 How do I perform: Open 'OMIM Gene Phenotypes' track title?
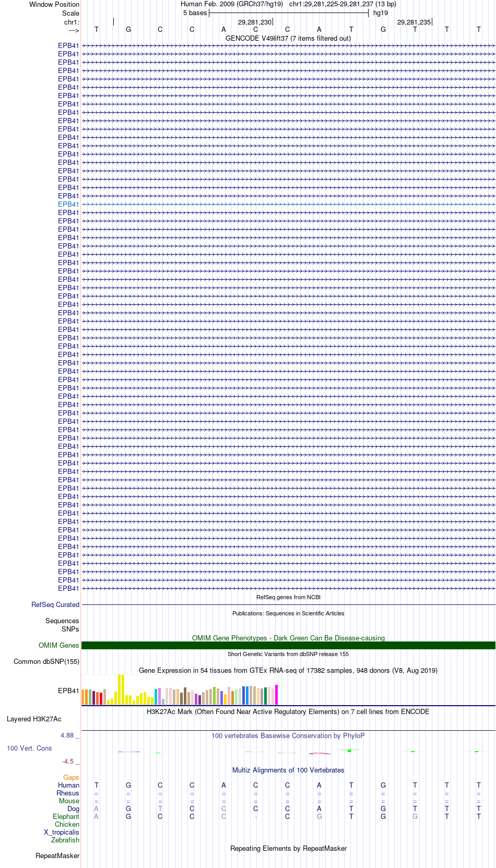coord(288,638)
